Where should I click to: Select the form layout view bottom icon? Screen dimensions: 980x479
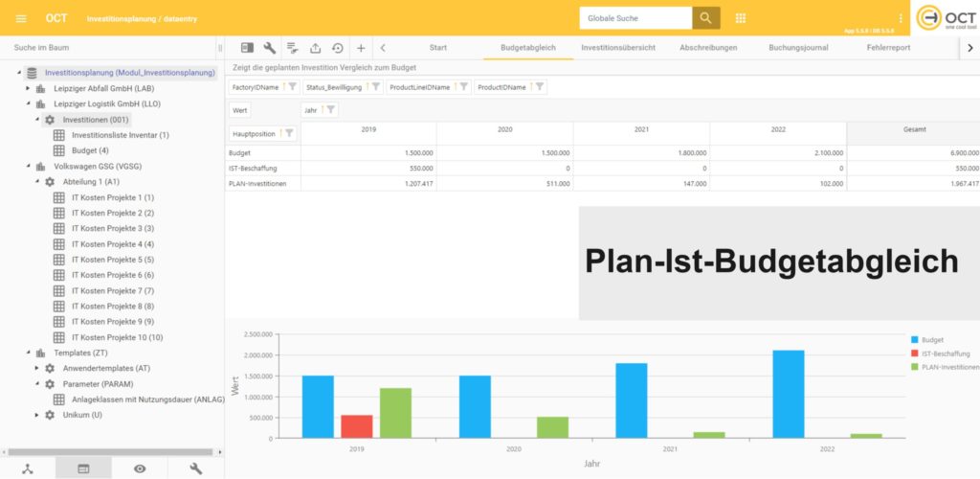[x=84, y=468]
